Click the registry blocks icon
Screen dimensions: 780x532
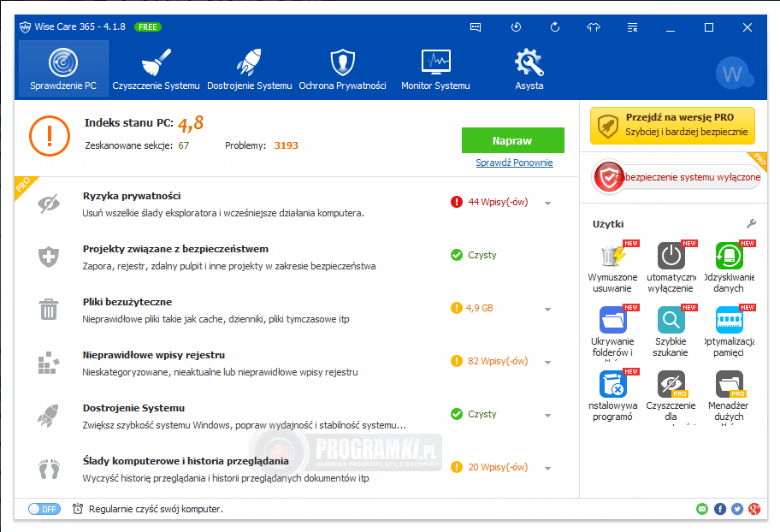coord(49,363)
